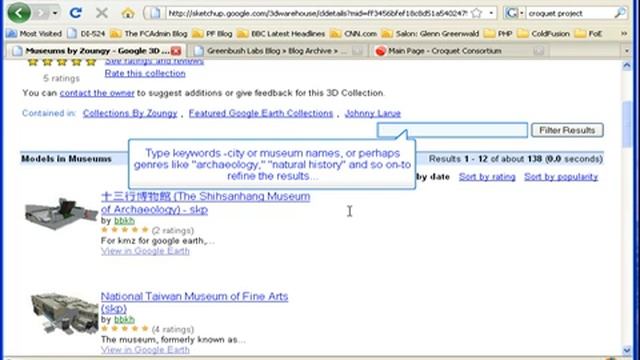This screenshot has height=360, width=640.
Task: Open the Most Visited bookmarks folder
Action: 34,33
